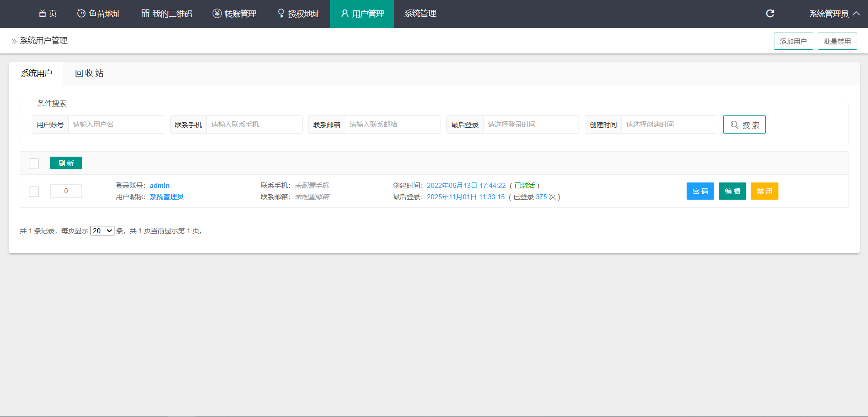Toggle the select-all checkbox beside 刷新
The height and width of the screenshot is (417, 868).
point(34,163)
